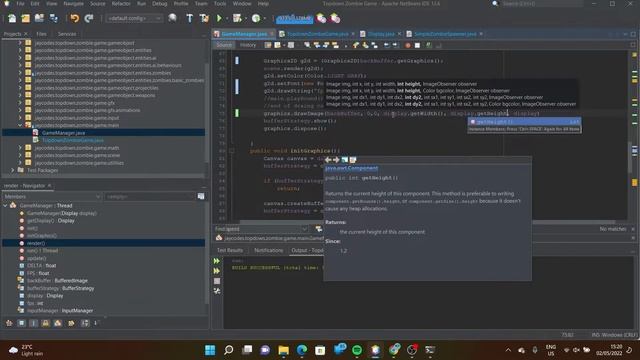The width and height of the screenshot is (640, 360).
Task: Toggle Show Static Members in Navigator
Action: tap(34, 323)
